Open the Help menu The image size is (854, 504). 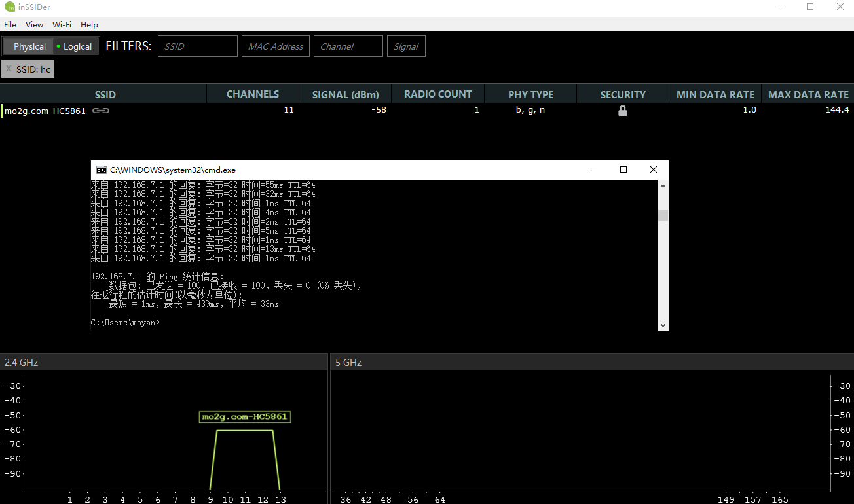pyautogui.click(x=89, y=24)
